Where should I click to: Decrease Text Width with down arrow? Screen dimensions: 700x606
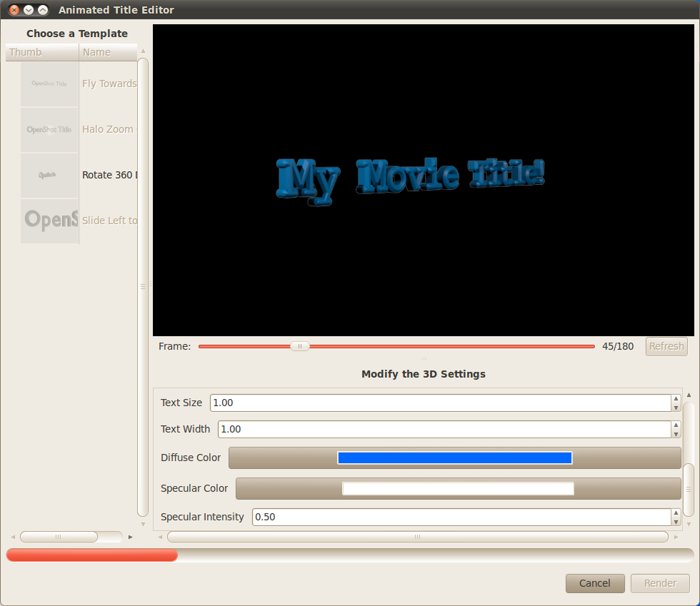(x=676, y=434)
